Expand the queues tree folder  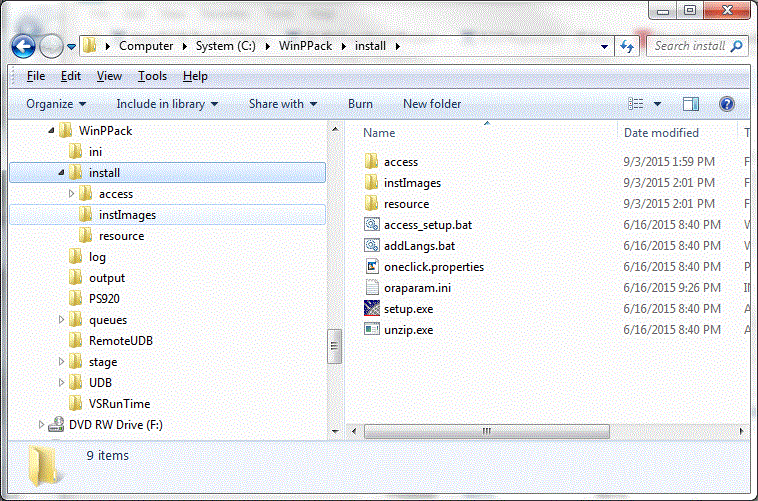click(x=61, y=320)
